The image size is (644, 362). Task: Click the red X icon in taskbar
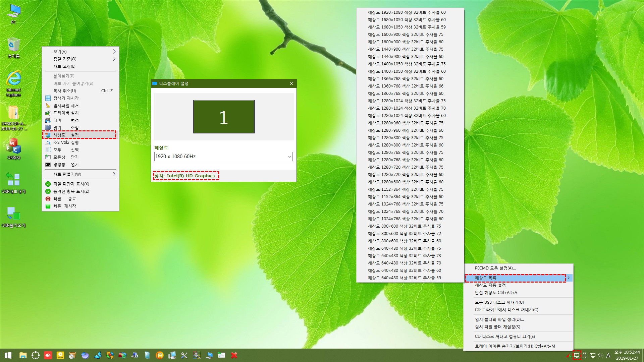(x=234, y=355)
